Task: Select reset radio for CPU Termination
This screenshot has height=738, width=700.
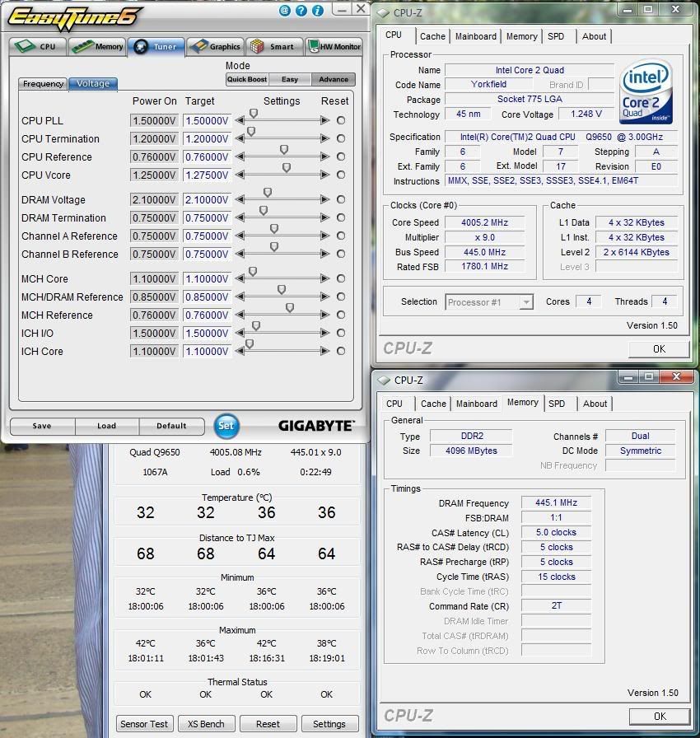Action: 341,138
